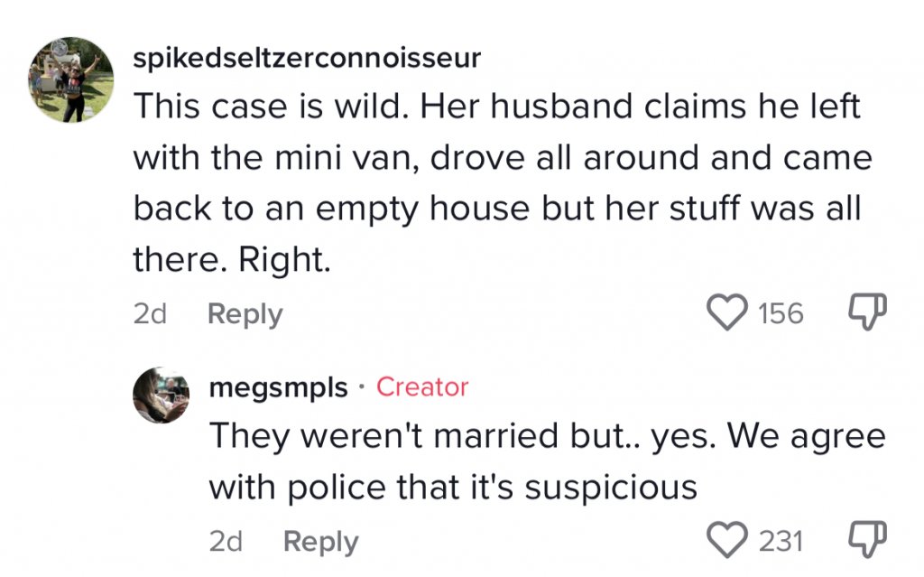
Task: Click the "with police that it's suspicious" line
Action: tap(453, 488)
